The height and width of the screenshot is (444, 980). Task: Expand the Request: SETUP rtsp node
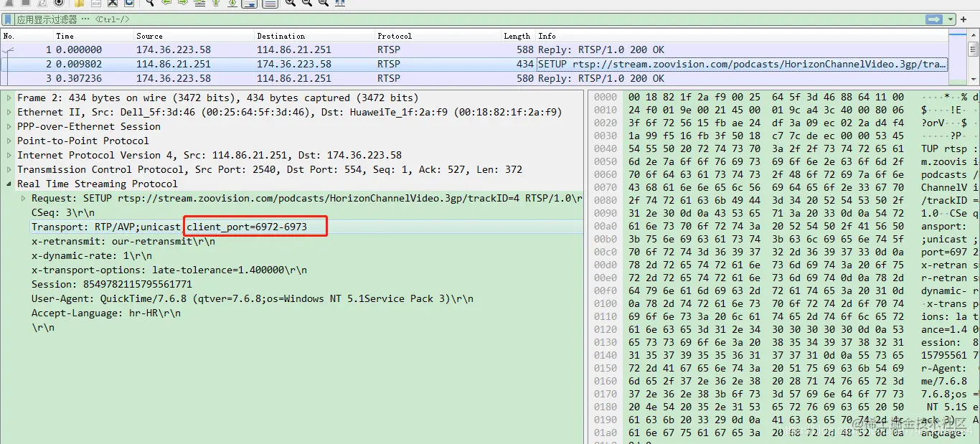[23, 199]
